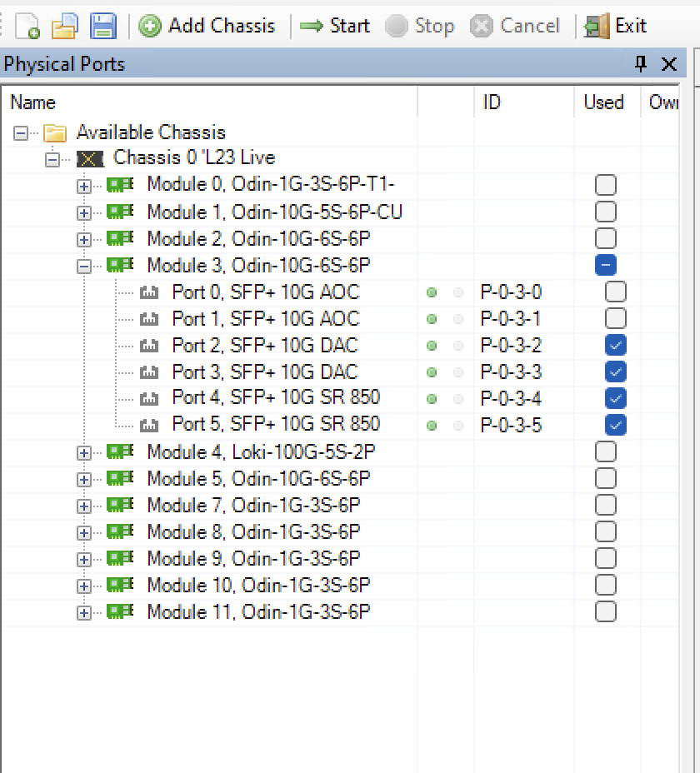
Task: Collapse the Module 3 tree node
Action: [x=83, y=266]
